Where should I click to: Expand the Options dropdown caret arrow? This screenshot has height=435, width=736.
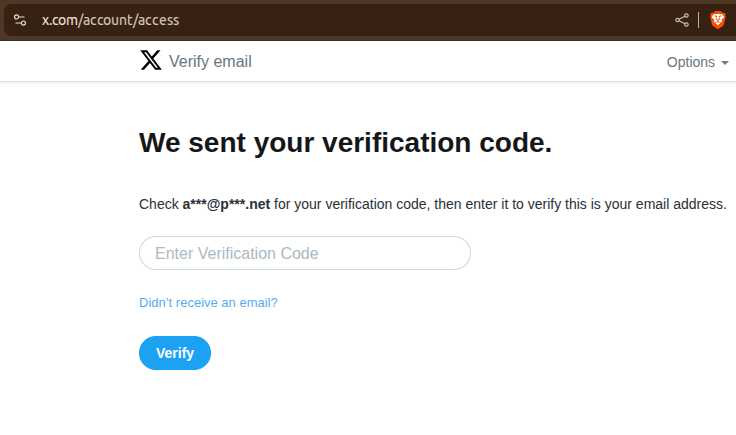click(724, 62)
